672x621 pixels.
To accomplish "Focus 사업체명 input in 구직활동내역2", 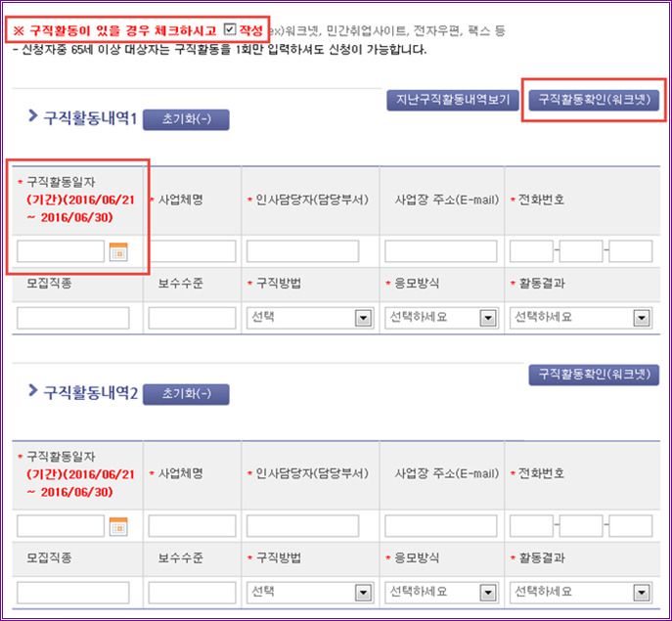I will point(192,526).
